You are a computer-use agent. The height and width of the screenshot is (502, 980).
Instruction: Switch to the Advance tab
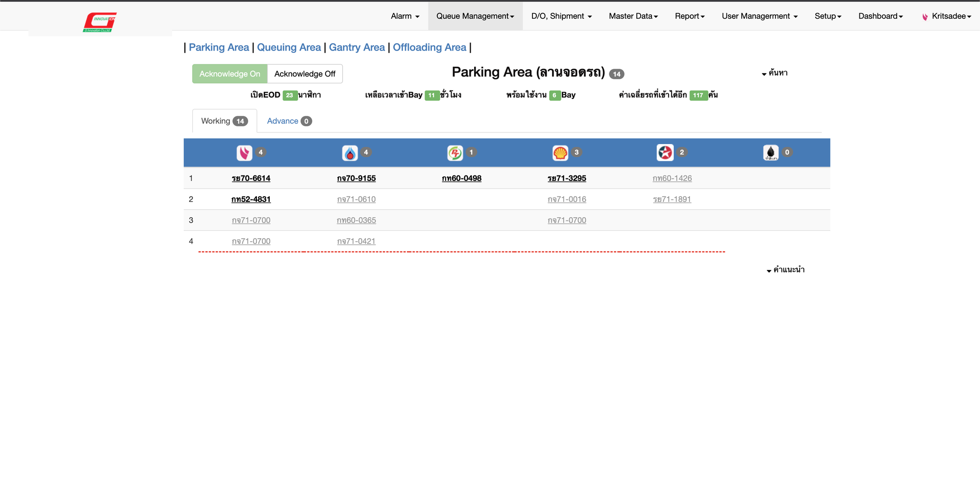tap(289, 121)
